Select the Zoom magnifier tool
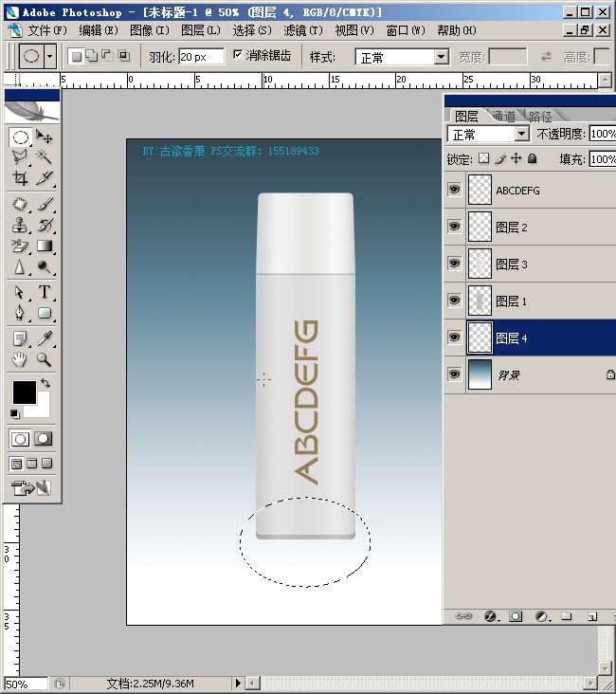Image resolution: width=616 pixels, height=694 pixels. point(44,360)
